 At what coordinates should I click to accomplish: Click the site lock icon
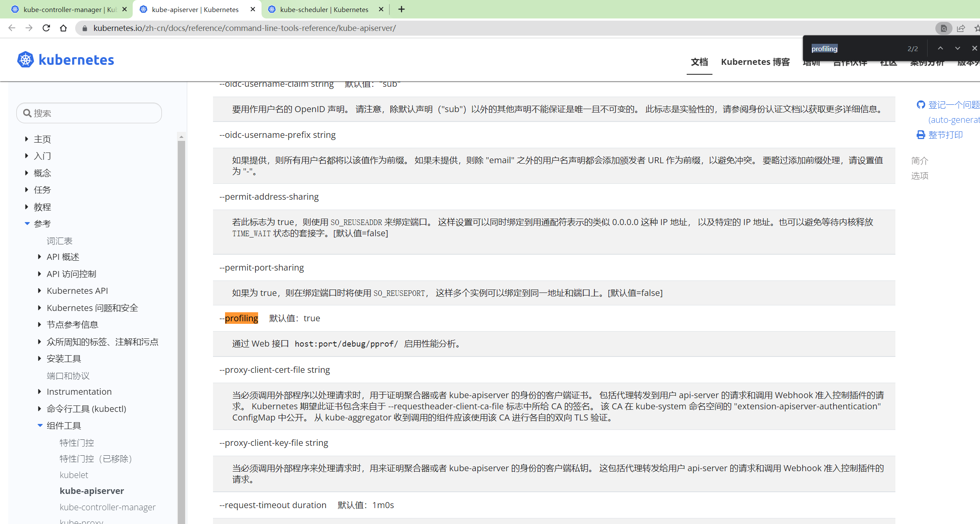(x=85, y=28)
